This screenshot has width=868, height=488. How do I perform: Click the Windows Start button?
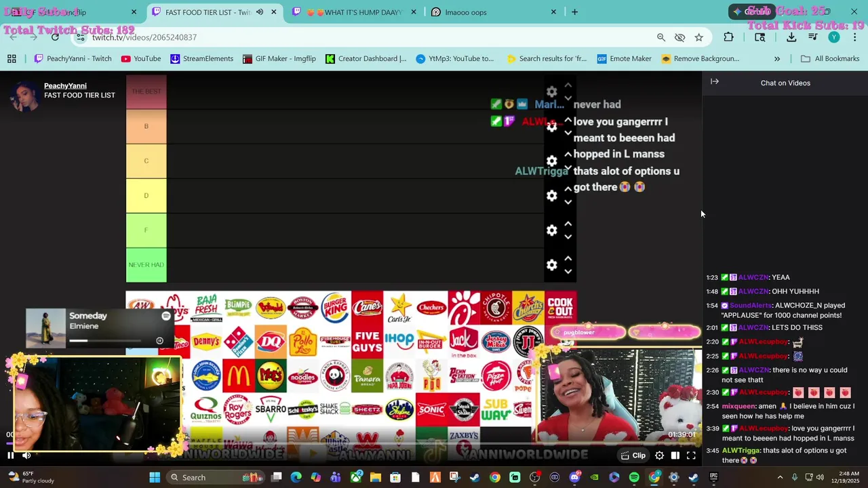[155, 477]
